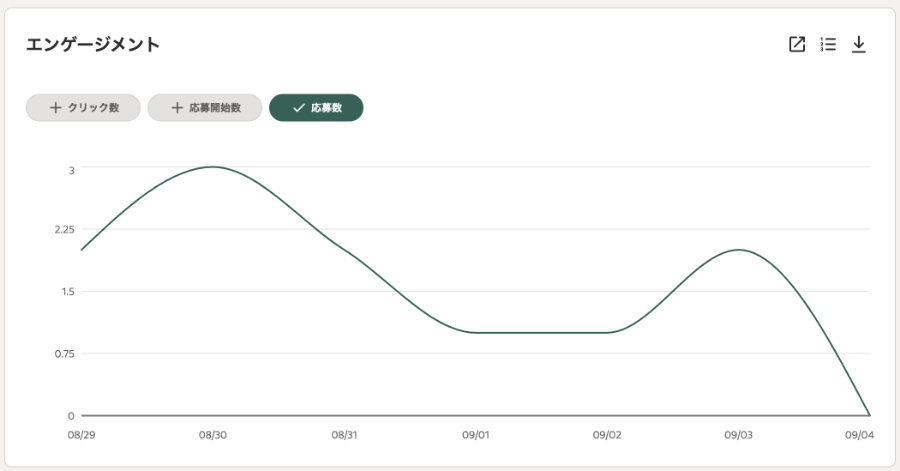
Task: Open the engagement chart in a new window
Action: tap(797, 45)
